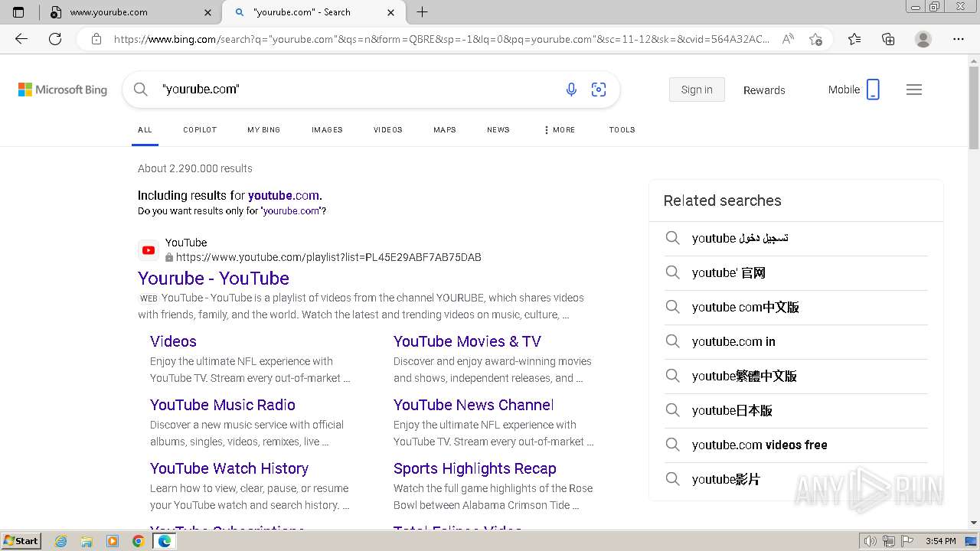Switch to the VIDEOS tab
The width and height of the screenshot is (980, 551).
tap(388, 130)
